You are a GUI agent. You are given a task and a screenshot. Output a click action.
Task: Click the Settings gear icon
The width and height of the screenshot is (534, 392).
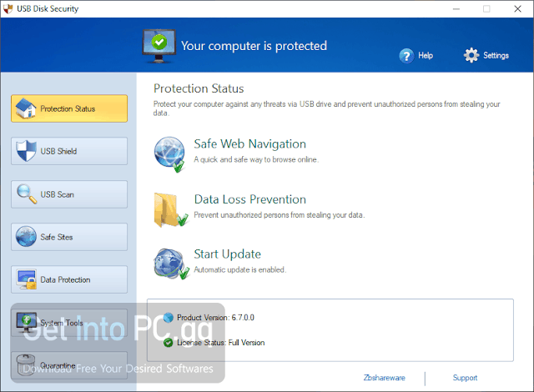pos(471,55)
